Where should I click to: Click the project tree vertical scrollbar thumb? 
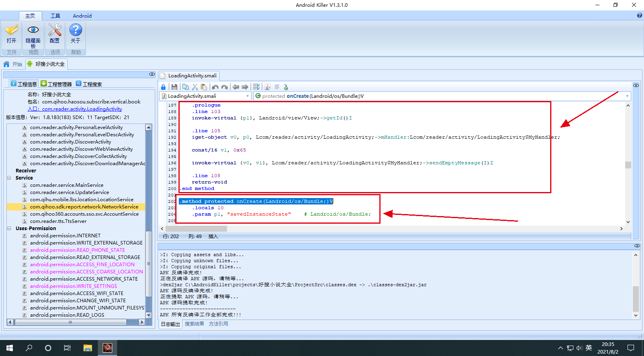(x=148, y=263)
